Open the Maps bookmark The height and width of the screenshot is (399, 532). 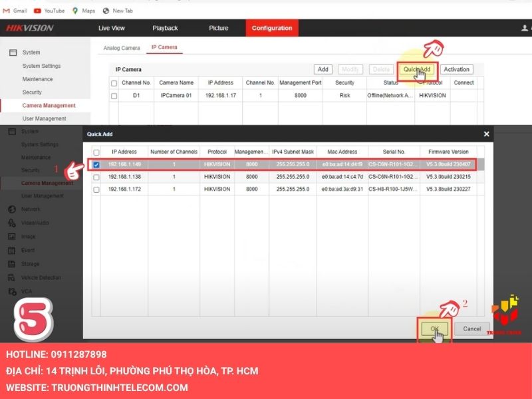[x=84, y=11]
